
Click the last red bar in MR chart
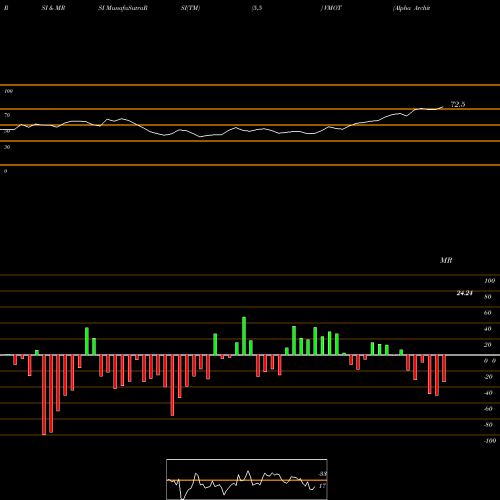[x=444, y=368]
